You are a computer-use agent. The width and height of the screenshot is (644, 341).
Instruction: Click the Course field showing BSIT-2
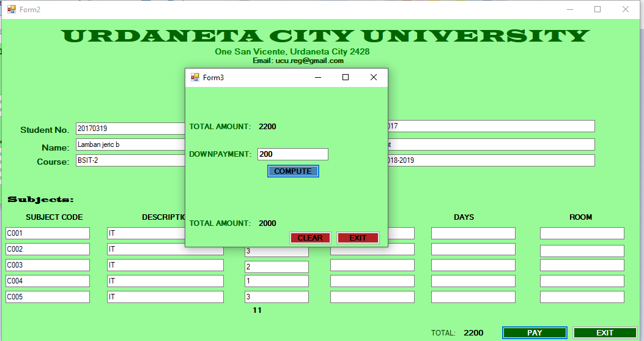tap(130, 160)
